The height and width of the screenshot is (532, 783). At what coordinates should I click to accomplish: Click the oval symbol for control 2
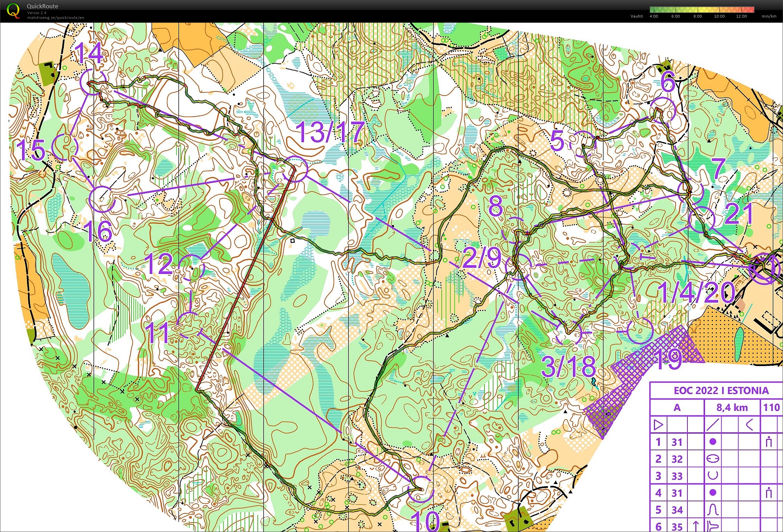tap(713, 459)
